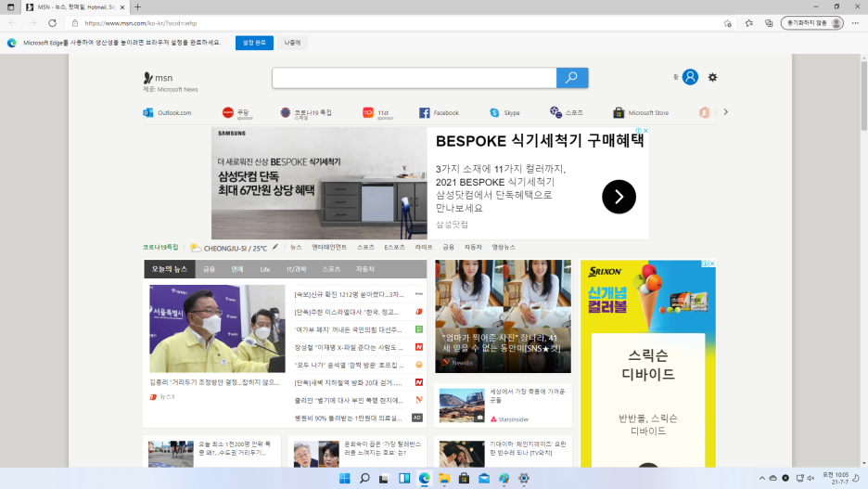Open the 쿠팡 sponsor shortcut

pos(237,113)
